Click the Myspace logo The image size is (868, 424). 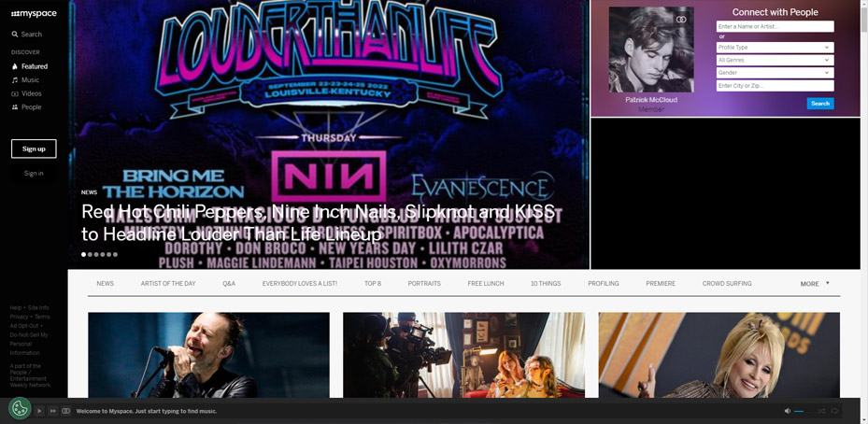[x=34, y=13]
